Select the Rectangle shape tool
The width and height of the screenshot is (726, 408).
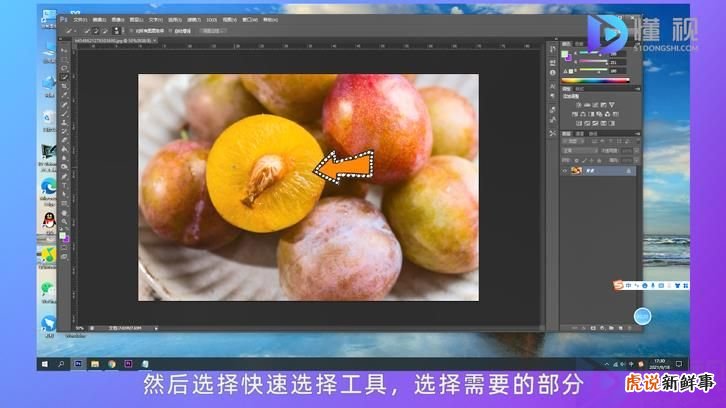tap(64, 203)
